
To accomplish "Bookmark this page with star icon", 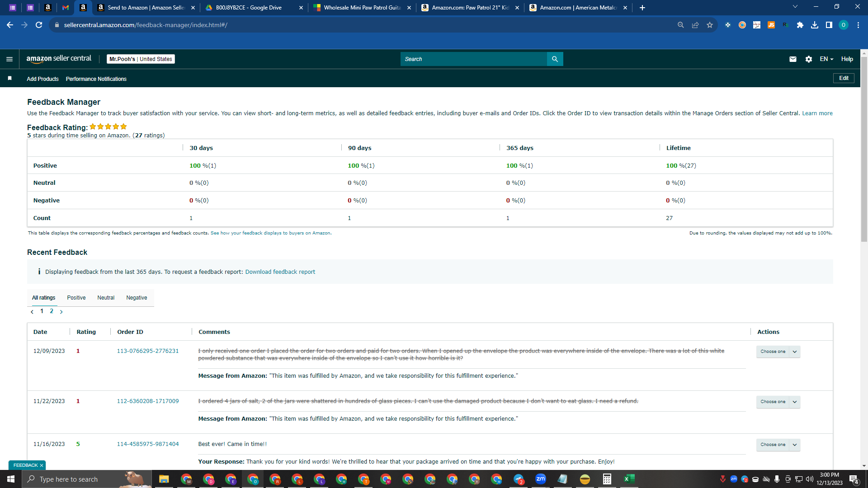I will [x=710, y=25].
